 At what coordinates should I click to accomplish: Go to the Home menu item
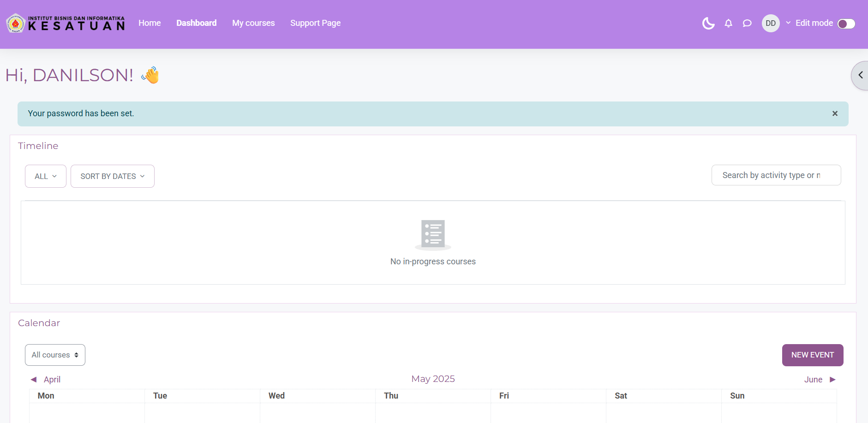[x=150, y=23]
